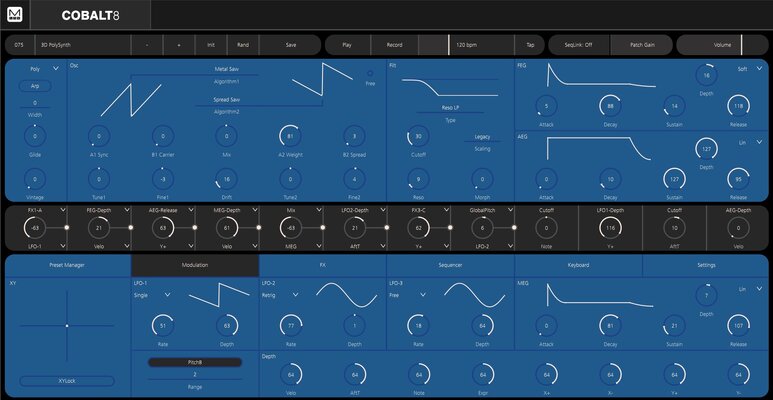Image resolution: width=773 pixels, height=400 pixels.
Task: Click the A2 Weight knob
Action: [x=290, y=136]
